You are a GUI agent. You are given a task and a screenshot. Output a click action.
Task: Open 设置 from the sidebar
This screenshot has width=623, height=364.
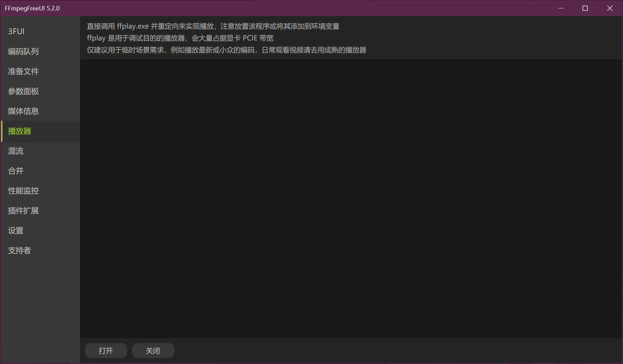tap(16, 231)
